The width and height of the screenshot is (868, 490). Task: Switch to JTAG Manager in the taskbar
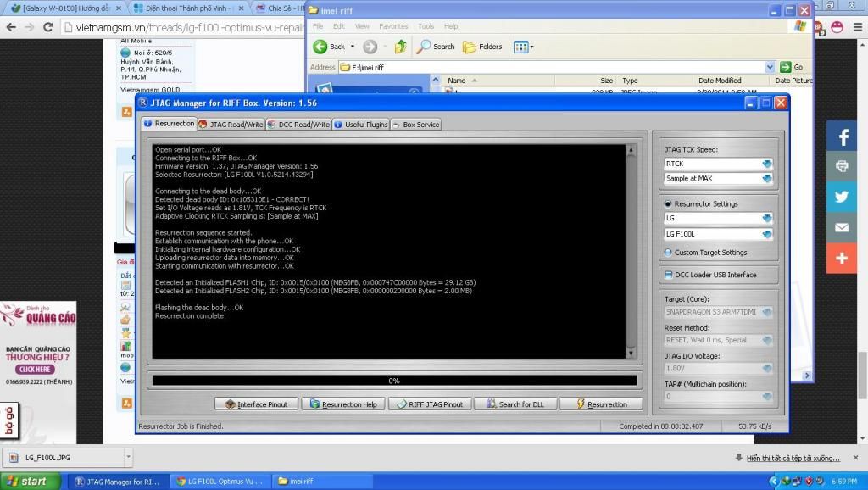pos(117,482)
